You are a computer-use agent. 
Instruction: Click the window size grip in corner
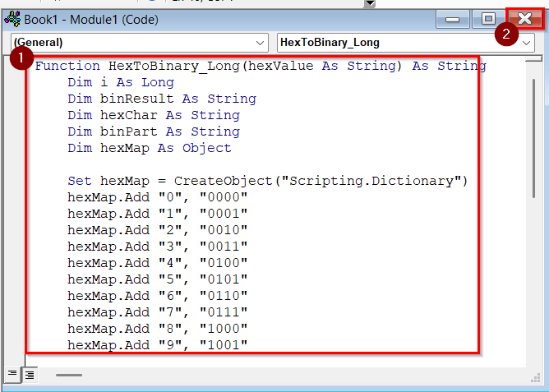click(536, 378)
